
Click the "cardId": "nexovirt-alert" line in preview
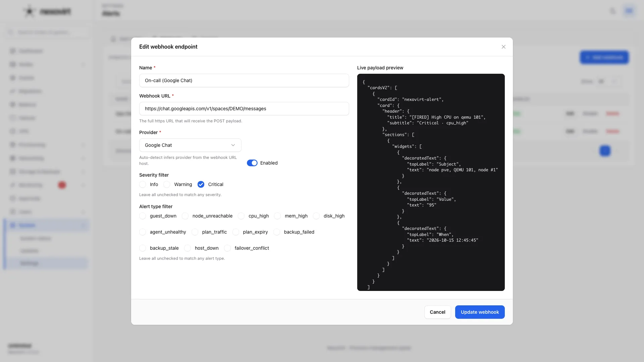(x=411, y=100)
